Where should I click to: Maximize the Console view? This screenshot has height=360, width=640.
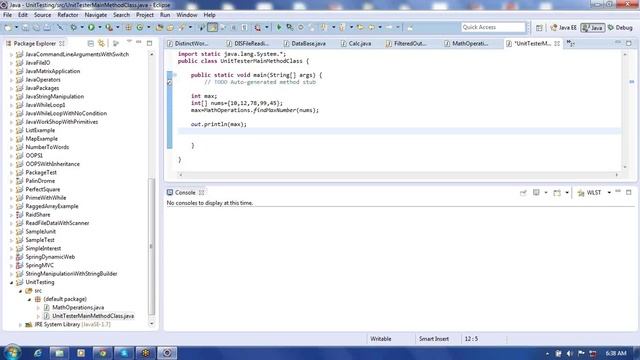pyautogui.click(x=629, y=192)
